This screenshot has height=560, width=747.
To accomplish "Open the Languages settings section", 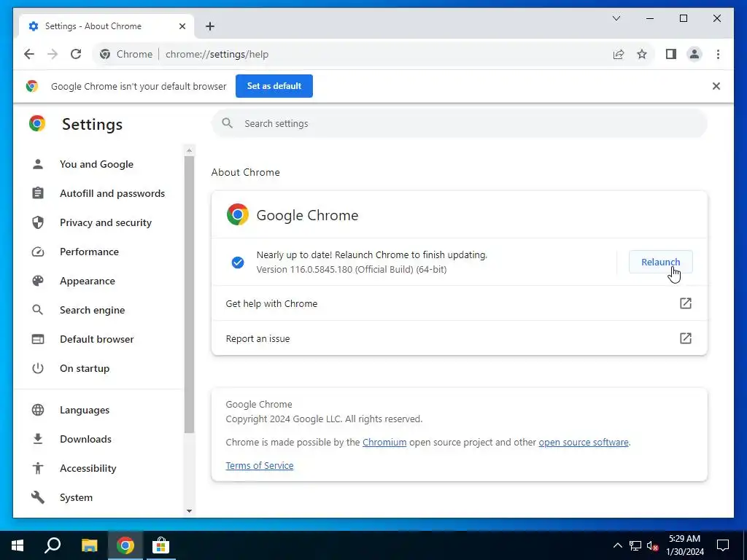I will click(85, 410).
